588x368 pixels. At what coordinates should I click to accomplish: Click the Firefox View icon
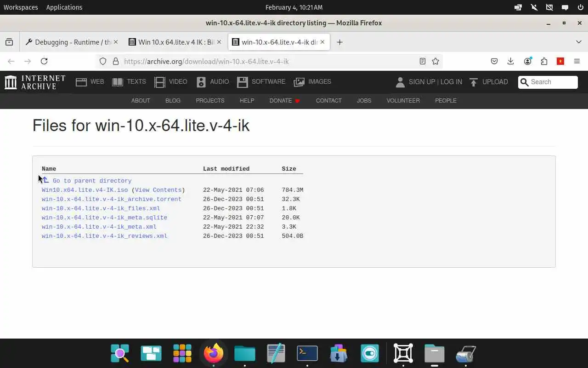coord(9,42)
